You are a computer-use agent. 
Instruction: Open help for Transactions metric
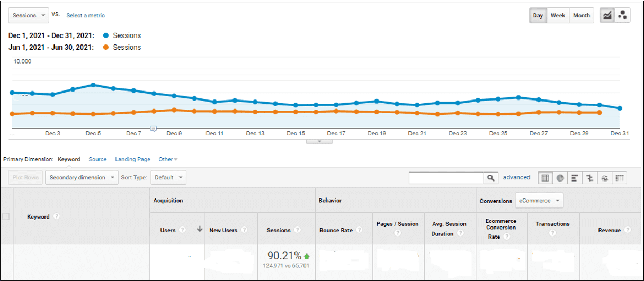click(552, 233)
